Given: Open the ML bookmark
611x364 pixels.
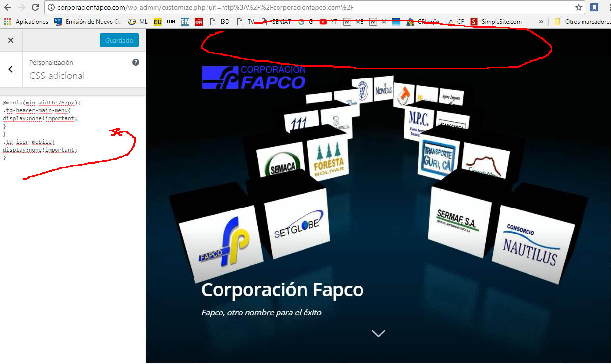Looking at the screenshot, I should coord(138,22).
